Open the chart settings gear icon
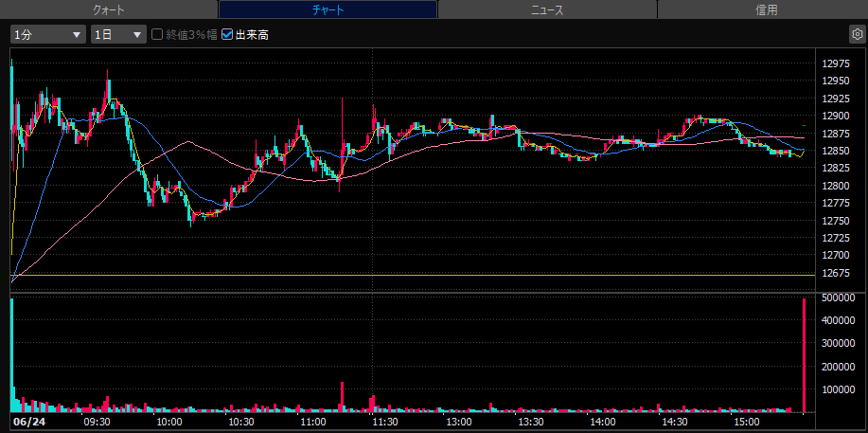Image resolution: width=868 pixels, height=433 pixels. pos(857,34)
